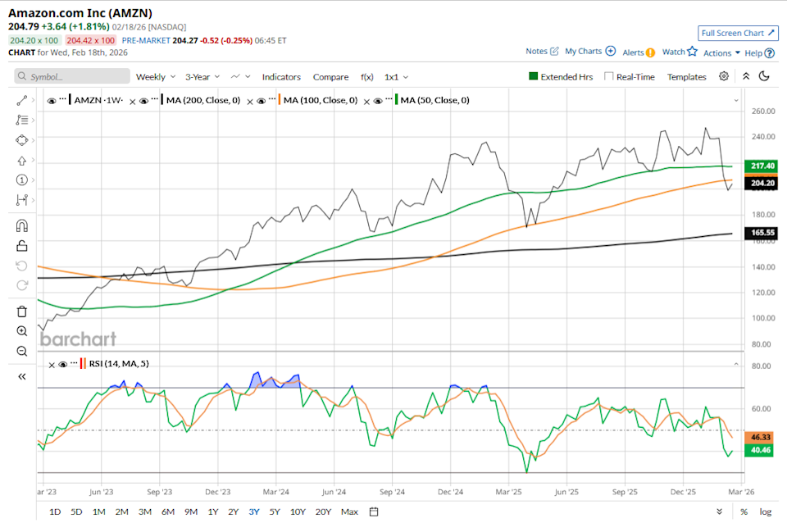787x532 pixels.
Task: Toggle the Extended Hrs checkbox
Action: 533,76
